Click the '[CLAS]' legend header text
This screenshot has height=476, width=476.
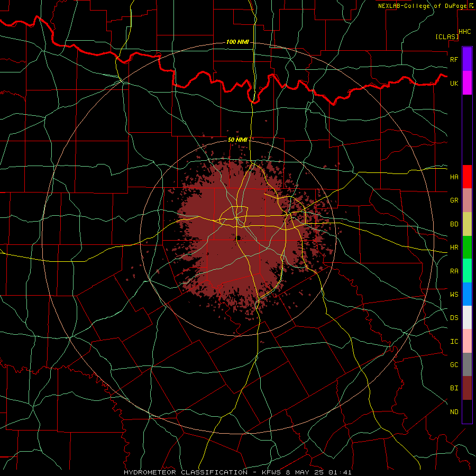click(447, 37)
